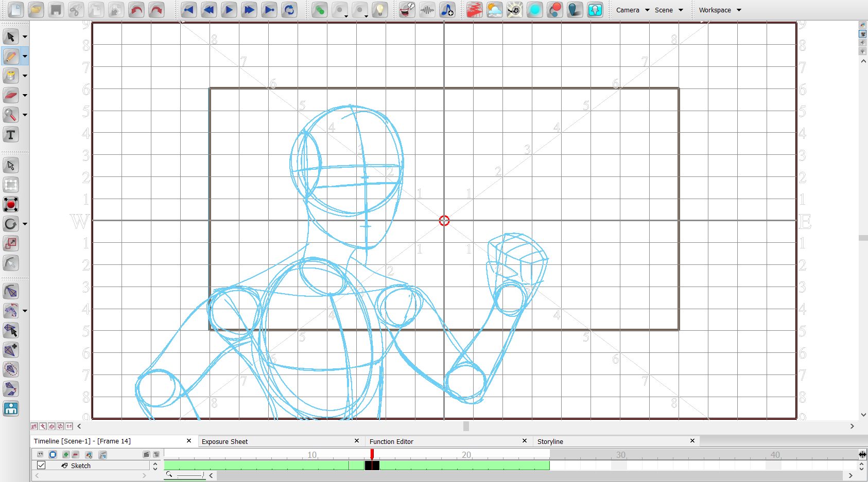Image resolution: width=868 pixels, height=482 pixels.
Task: Activate the Type tool
Action: (10, 134)
